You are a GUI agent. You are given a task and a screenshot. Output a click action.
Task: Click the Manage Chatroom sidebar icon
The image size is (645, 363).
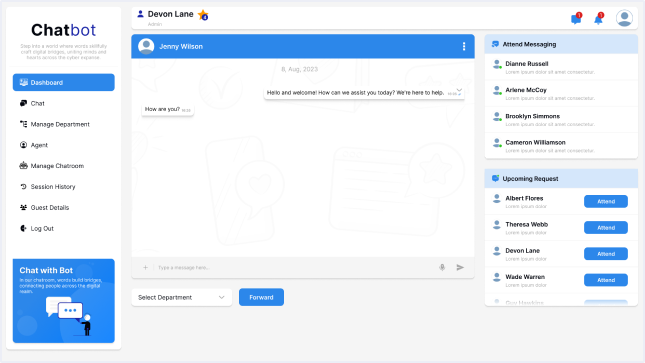(23, 165)
